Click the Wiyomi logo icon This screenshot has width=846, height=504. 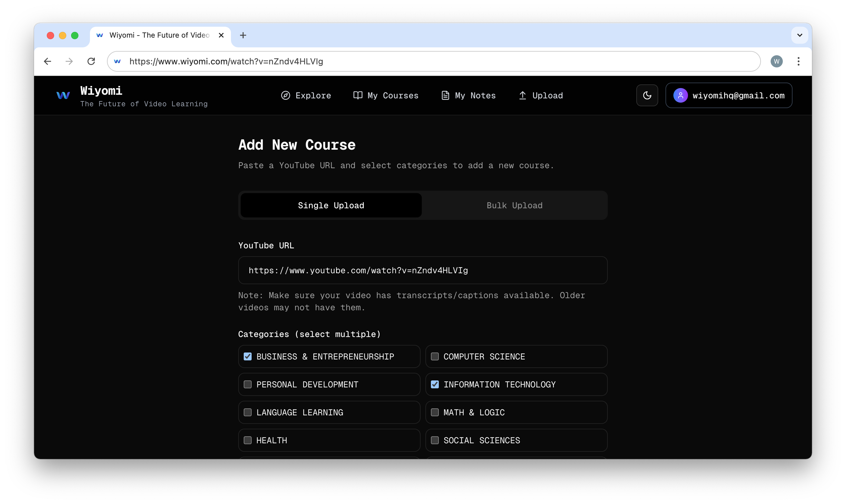(63, 95)
